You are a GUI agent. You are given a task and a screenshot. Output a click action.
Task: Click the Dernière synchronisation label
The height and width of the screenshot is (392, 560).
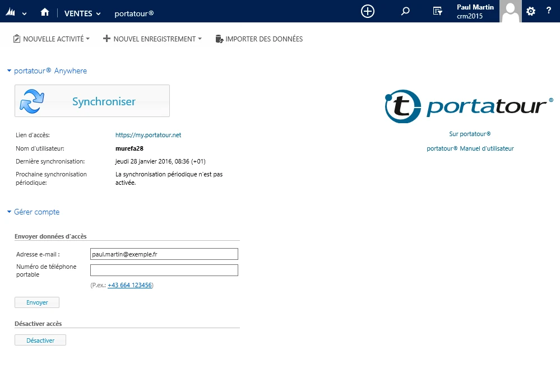[x=50, y=161]
